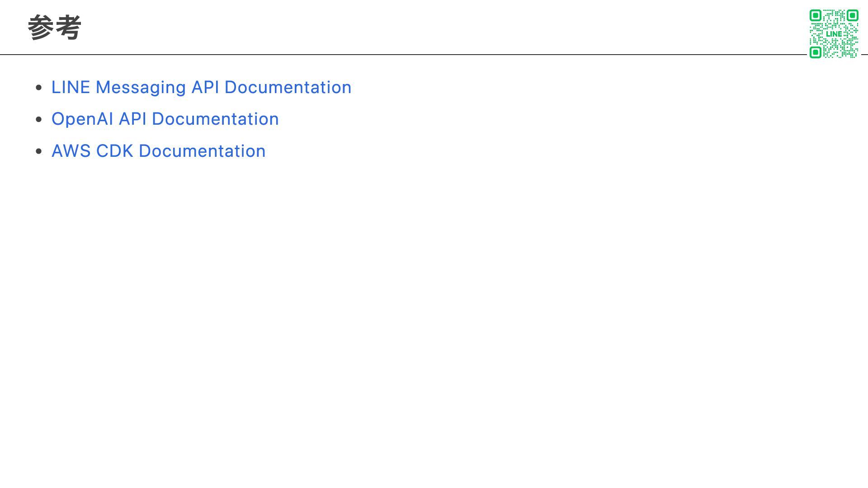
Task: Click the green LINE QR code image
Action: point(834,34)
